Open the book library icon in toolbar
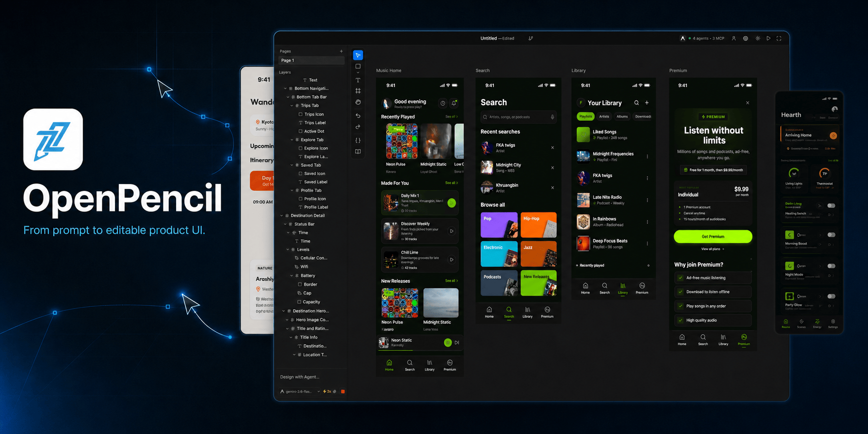The image size is (868, 434). point(358,152)
